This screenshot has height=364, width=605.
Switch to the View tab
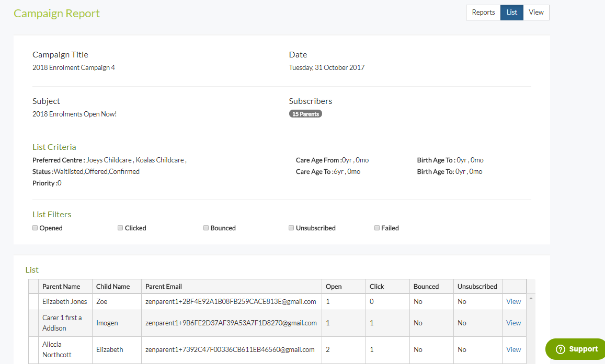pyautogui.click(x=536, y=13)
